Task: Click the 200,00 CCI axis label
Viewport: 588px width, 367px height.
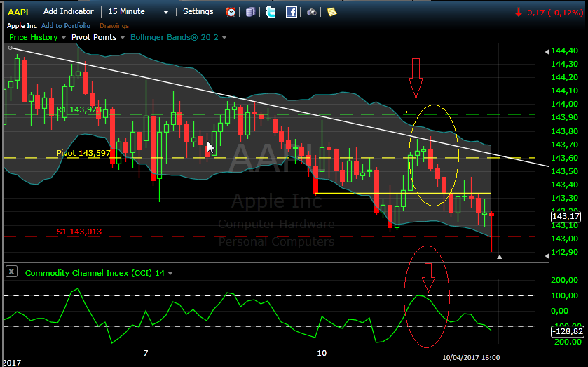Action: pyautogui.click(x=564, y=280)
